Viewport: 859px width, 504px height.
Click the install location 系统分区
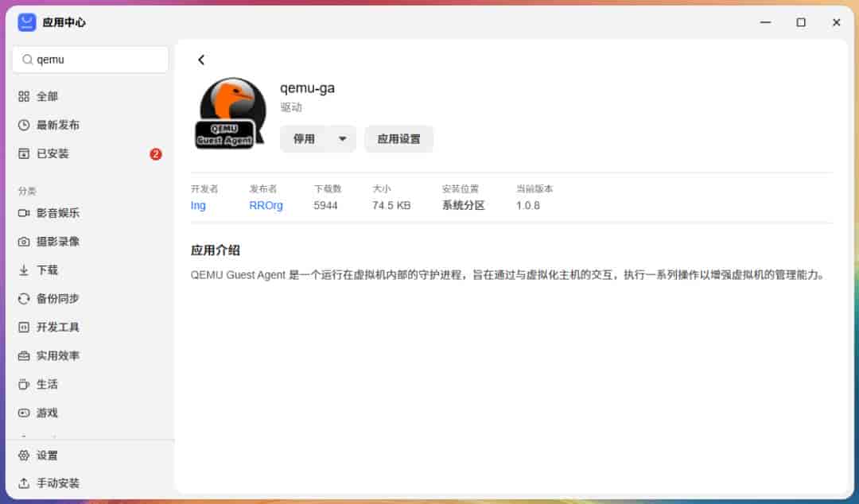click(464, 205)
